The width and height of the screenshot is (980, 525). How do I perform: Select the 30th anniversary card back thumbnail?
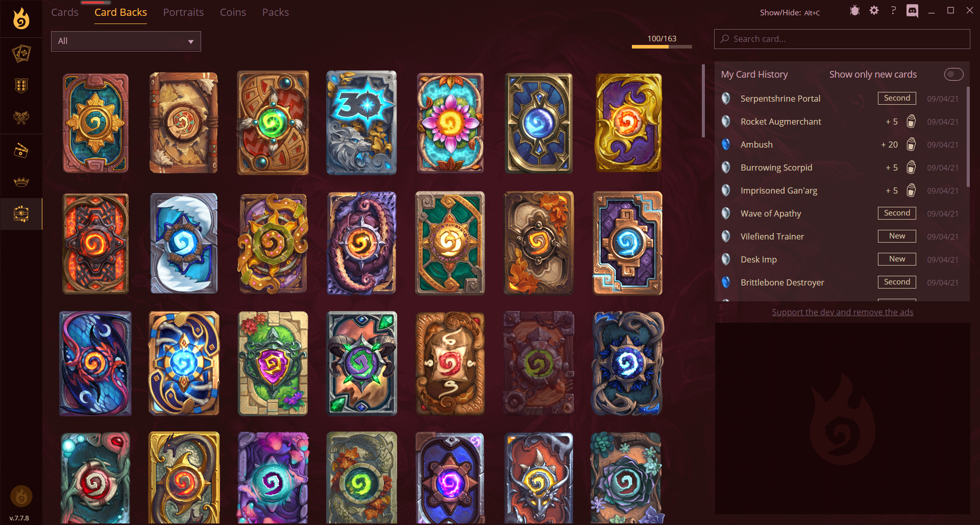(361, 123)
